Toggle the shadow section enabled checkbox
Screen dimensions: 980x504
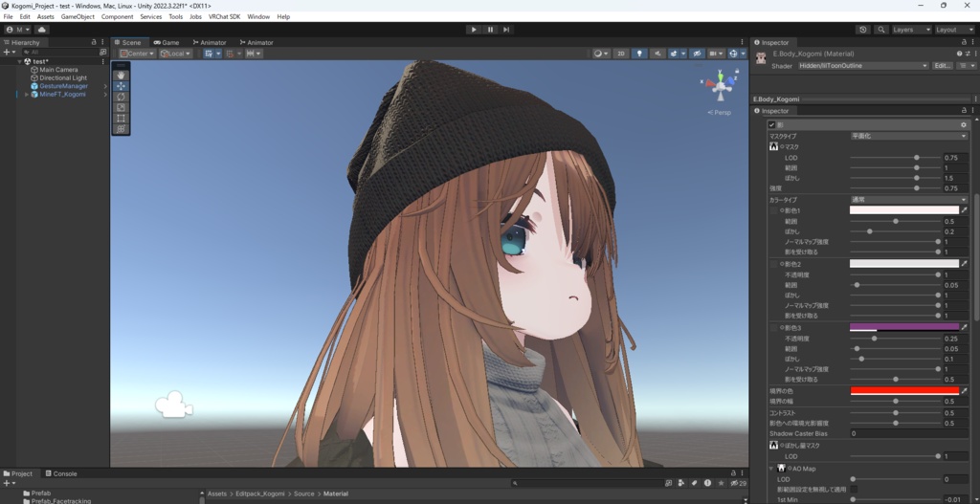coord(772,125)
